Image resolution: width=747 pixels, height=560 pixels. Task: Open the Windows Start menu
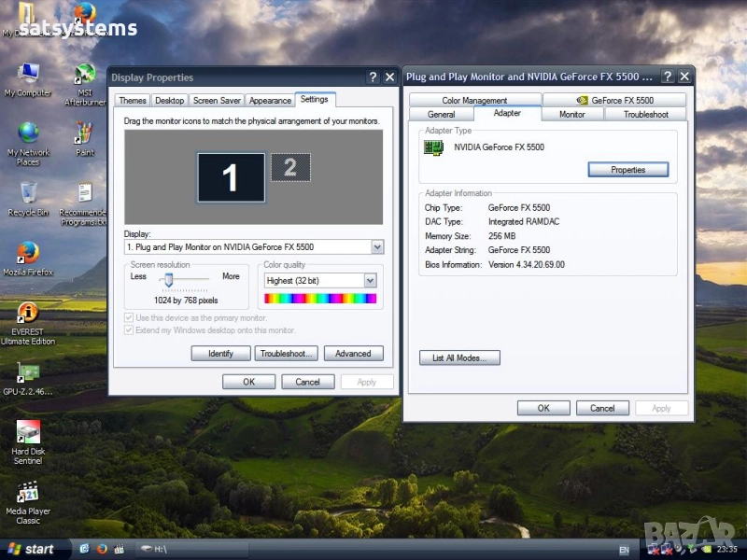(31, 549)
